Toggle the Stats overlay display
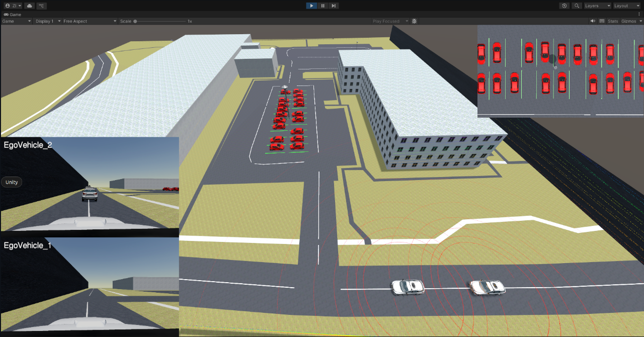Screen dimensions: 644x337 (x=613, y=21)
